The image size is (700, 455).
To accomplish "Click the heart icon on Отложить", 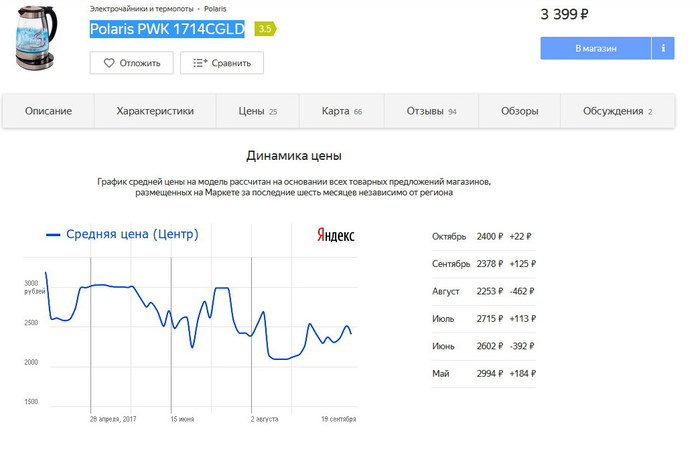I will [107, 63].
